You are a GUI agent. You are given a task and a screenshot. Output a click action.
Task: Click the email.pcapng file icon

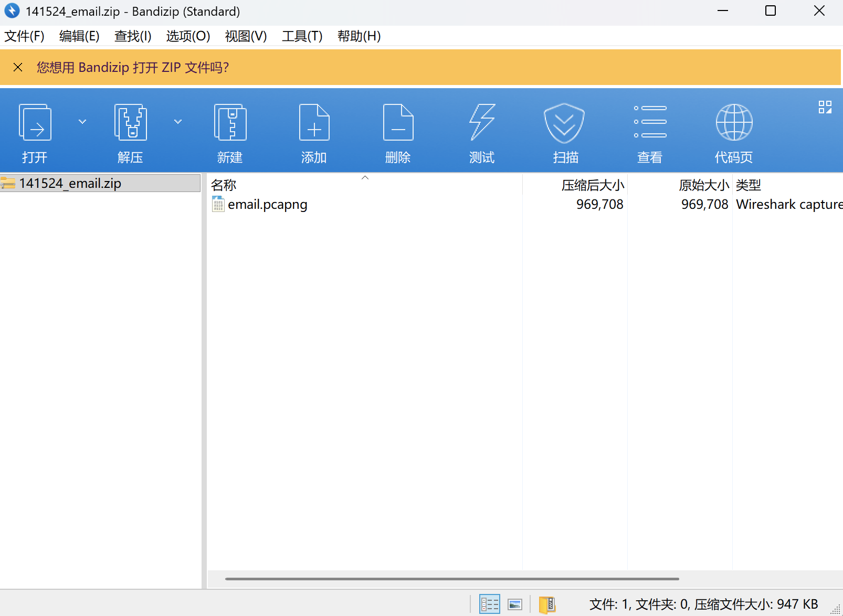[218, 204]
